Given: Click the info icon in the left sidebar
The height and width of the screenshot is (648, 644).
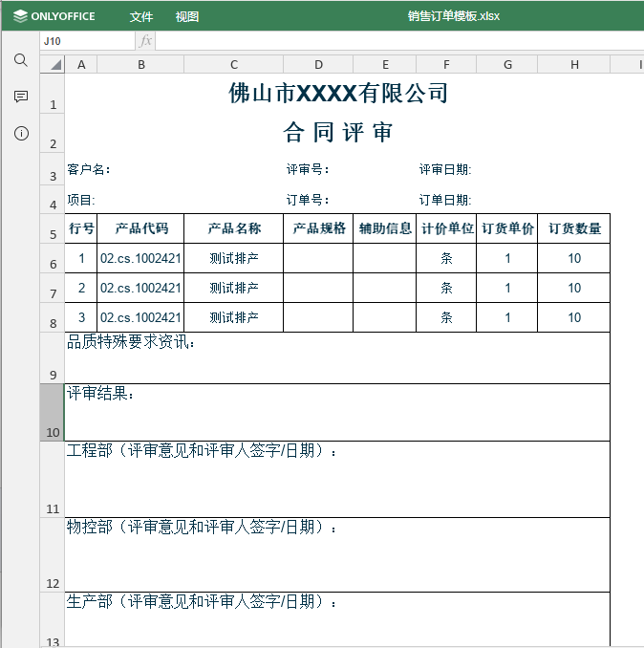Looking at the screenshot, I should [x=20, y=133].
